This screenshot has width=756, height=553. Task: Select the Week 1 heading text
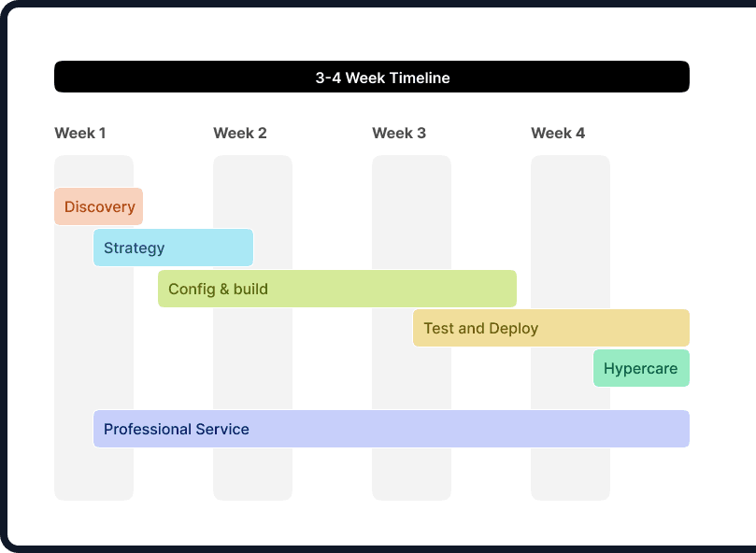click(x=80, y=134)
